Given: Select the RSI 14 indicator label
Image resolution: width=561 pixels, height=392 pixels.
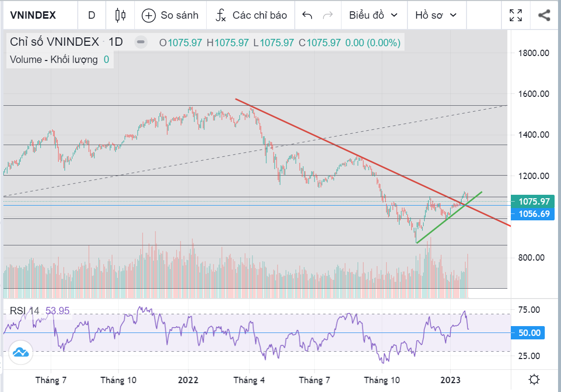Looking at the screenshot, I should point(25,311).
